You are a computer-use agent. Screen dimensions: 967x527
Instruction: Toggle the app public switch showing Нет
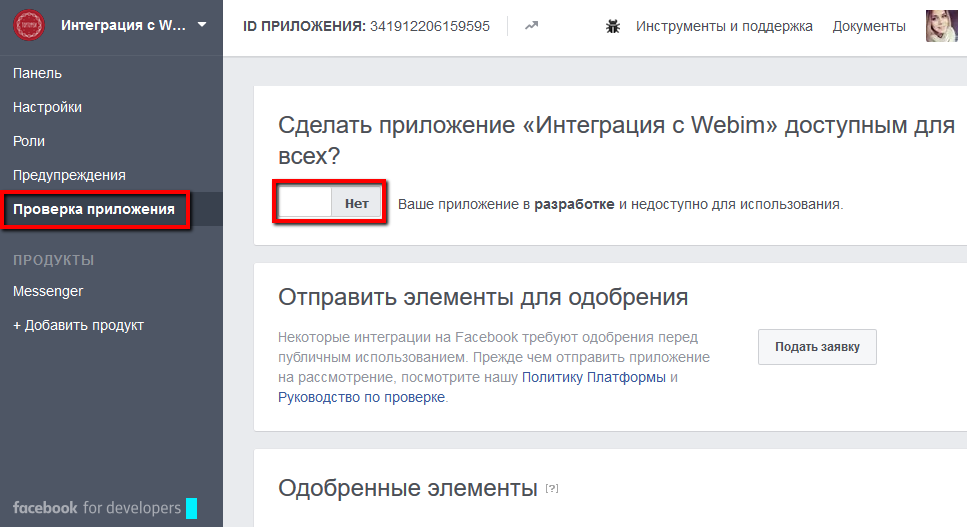click(329, 203)
